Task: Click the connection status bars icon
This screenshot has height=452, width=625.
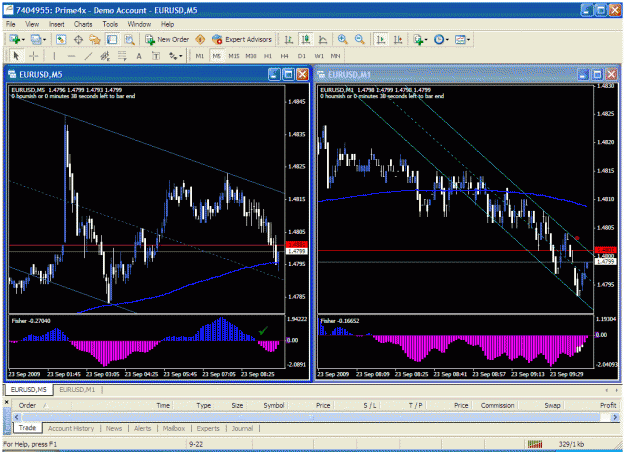Action: tap(535, 444)
